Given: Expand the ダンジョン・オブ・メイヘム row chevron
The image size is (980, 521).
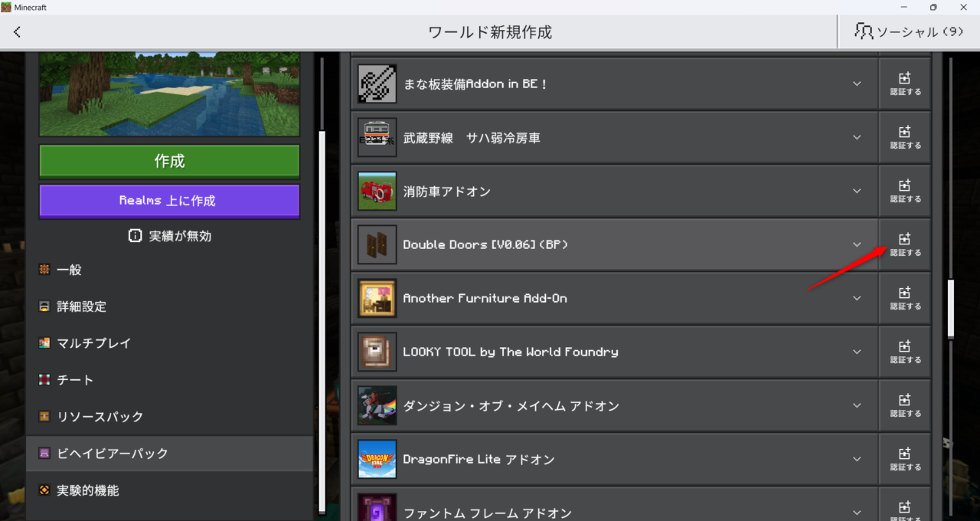Looking at the screenshot, I should [857, 406].
